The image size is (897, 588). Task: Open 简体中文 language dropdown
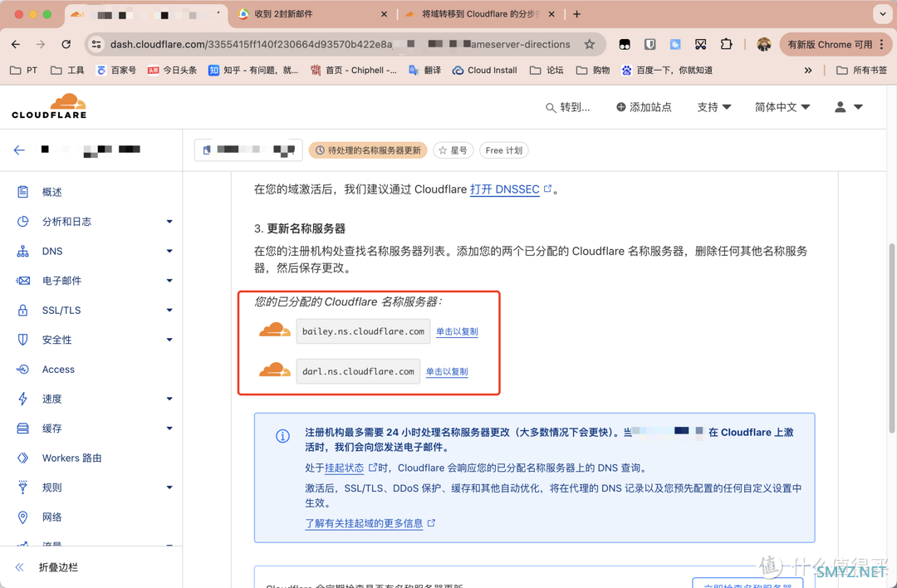tap(782, 107)
